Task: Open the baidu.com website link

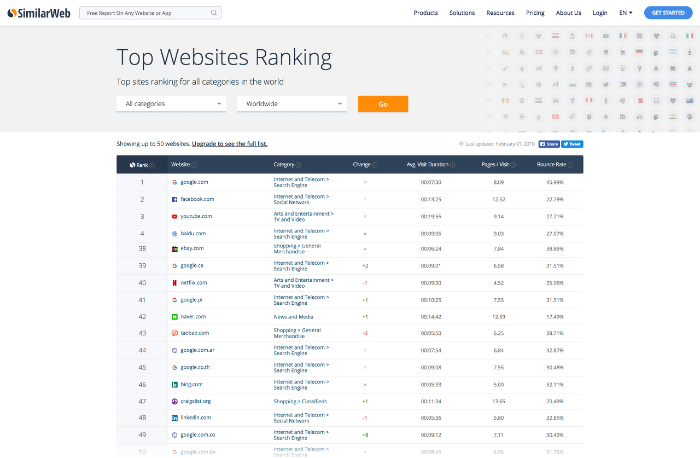Action: tap(193, 233)
